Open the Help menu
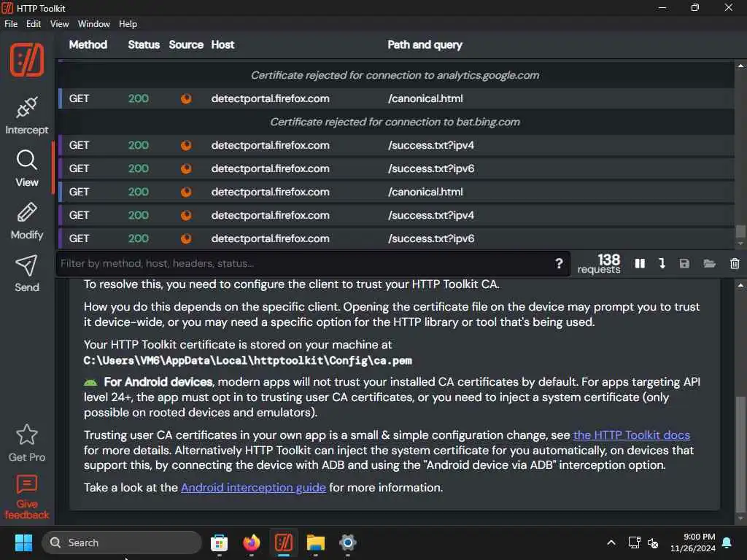 pos(128,24)
